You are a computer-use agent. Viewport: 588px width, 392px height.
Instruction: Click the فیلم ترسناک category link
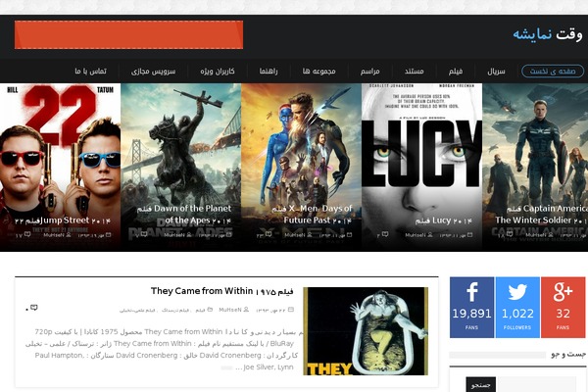point(176,311)
